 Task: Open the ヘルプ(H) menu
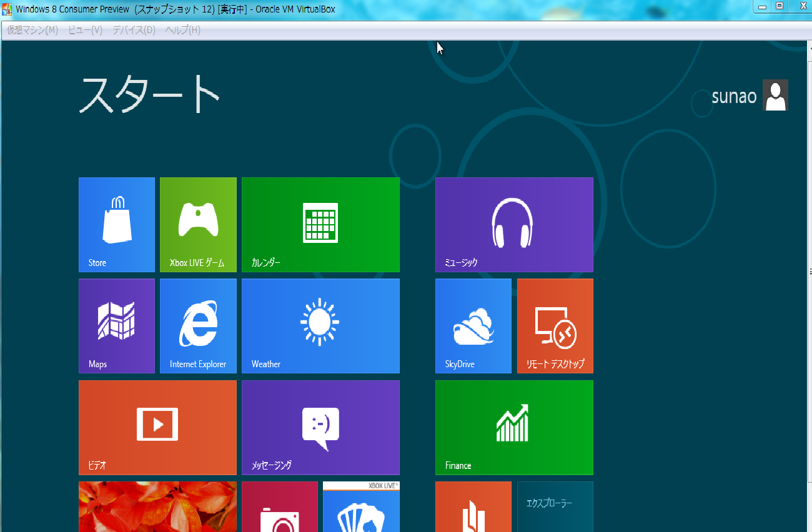[x=183, y=30]
